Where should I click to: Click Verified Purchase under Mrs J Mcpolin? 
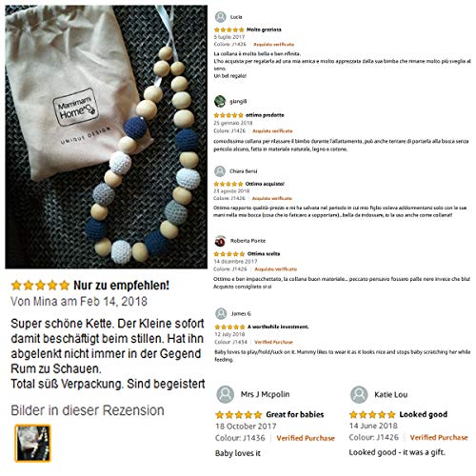click(x=306, y=438)
